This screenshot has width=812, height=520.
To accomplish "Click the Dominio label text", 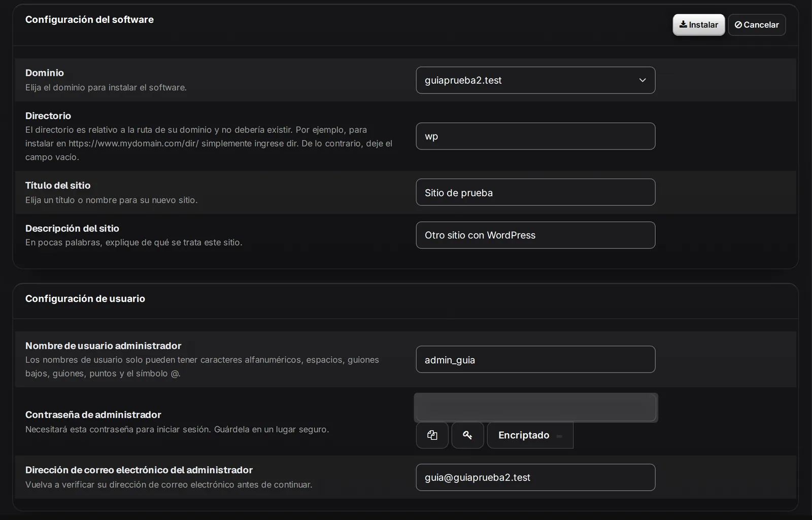I will [45, 73].
